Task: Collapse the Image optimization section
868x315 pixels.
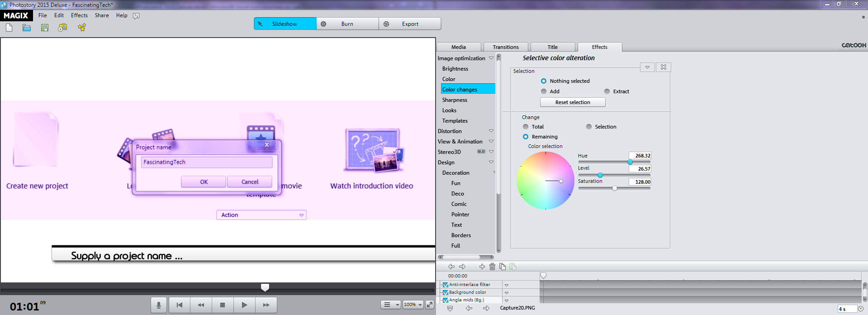Action: point(491,58)
